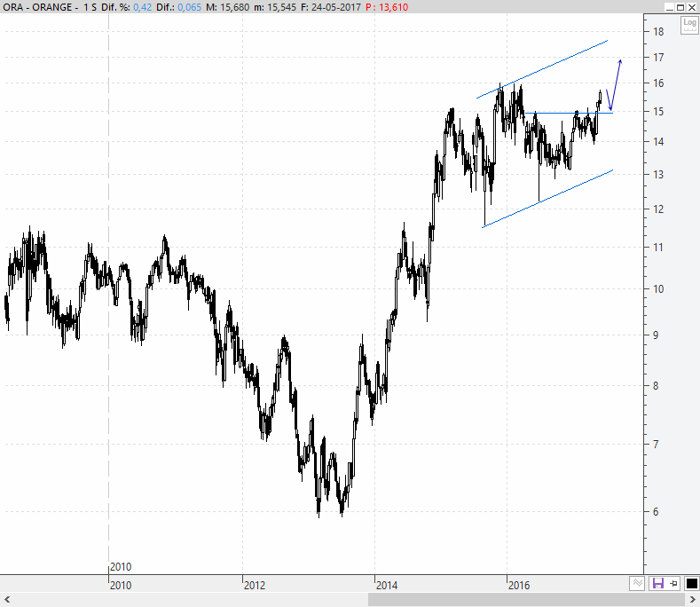Toggle the Log scale button
The image size is (700, 607).
pos(688,25)
